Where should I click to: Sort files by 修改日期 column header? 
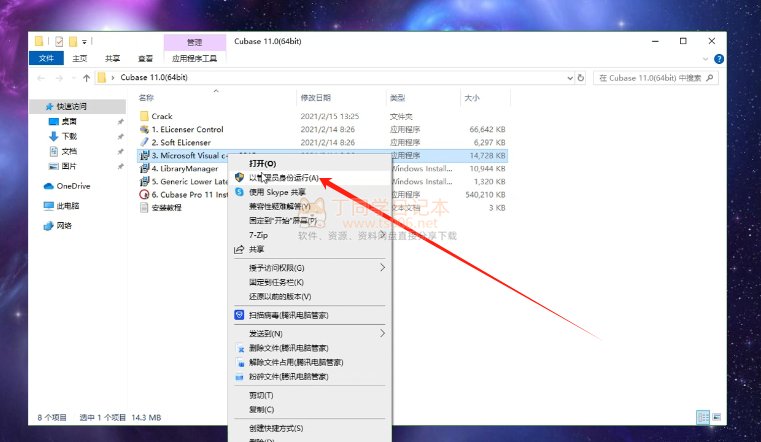(315, 98)
